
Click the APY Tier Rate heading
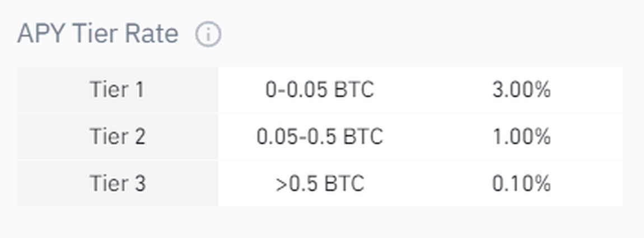tap(98, 35)
